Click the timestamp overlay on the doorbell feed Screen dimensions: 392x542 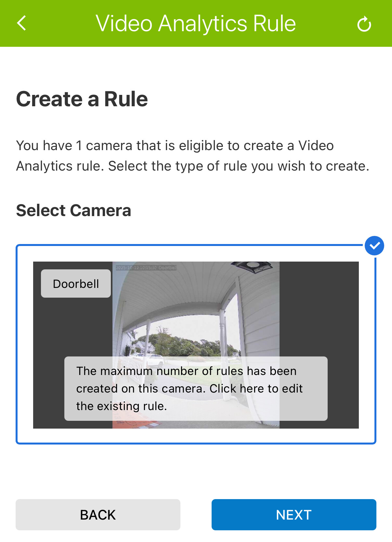tap(146, 268)
